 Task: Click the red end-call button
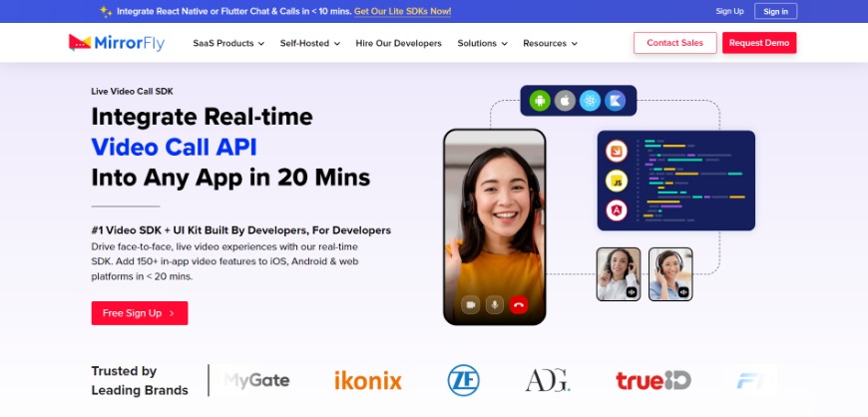click(519, 304)
